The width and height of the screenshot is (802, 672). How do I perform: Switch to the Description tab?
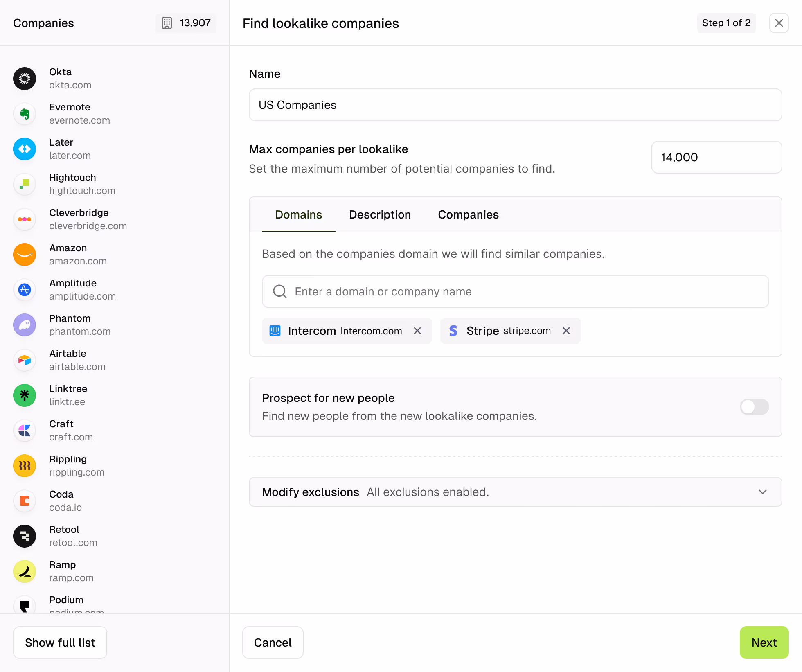coord(380,215)
